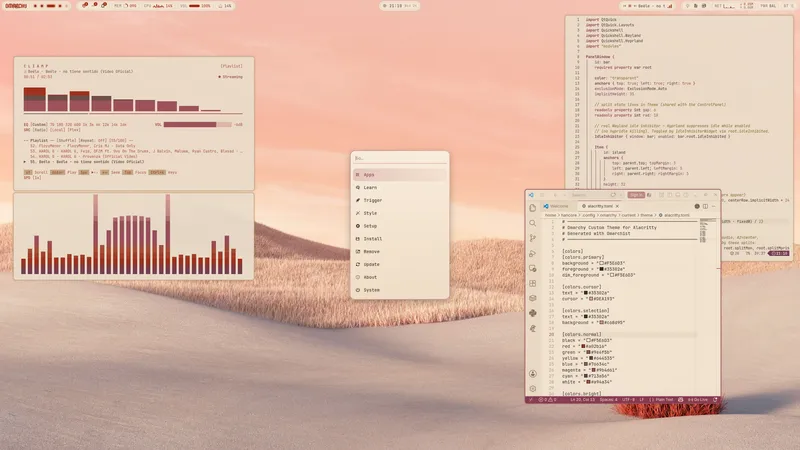Open the Search view in VS Code sidebar
Viewport: 800px width, 450px height.
533,223
